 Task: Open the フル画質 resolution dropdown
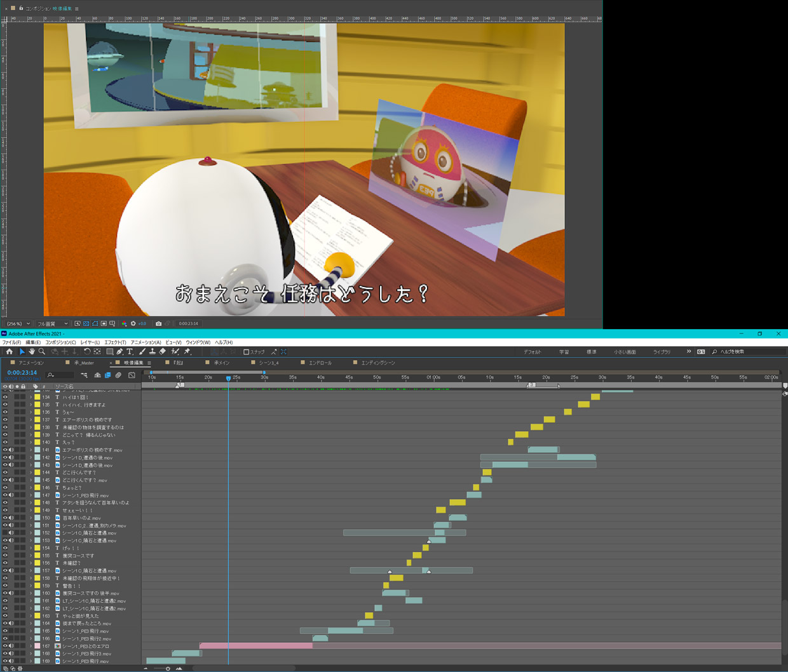[52, 323]
